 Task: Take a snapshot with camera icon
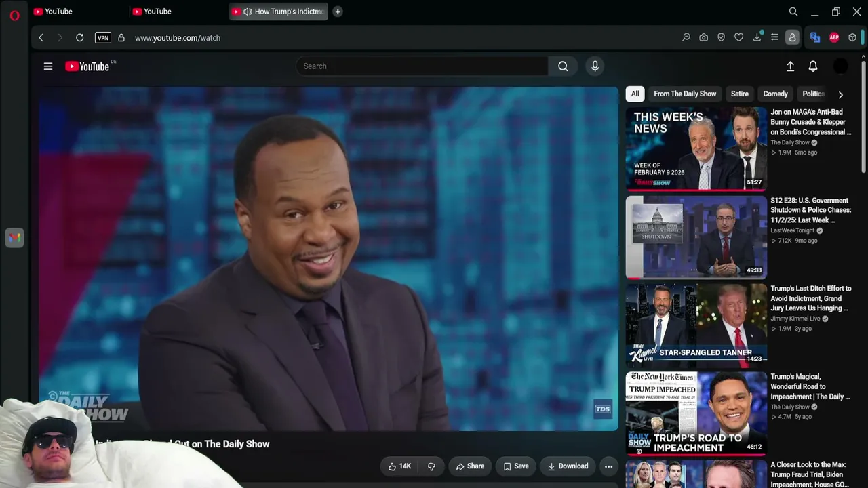click(x=704, y=38)
